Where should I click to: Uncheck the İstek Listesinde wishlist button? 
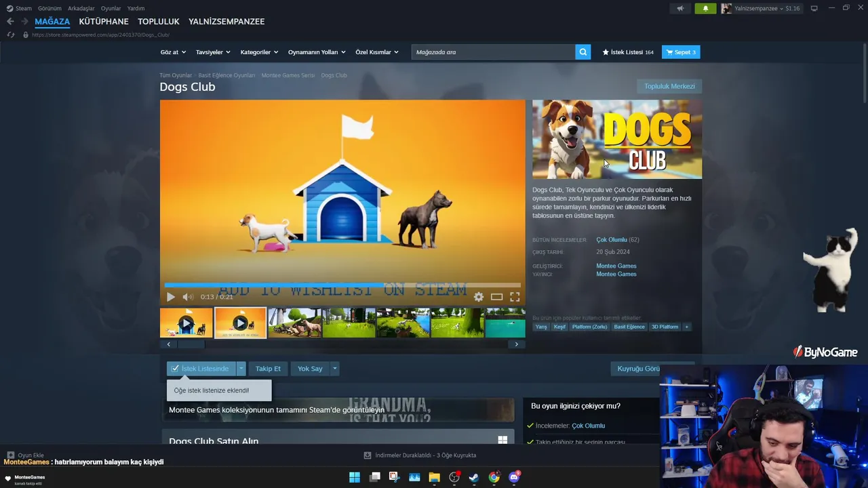pyautogui.click(x=201, y=369)
